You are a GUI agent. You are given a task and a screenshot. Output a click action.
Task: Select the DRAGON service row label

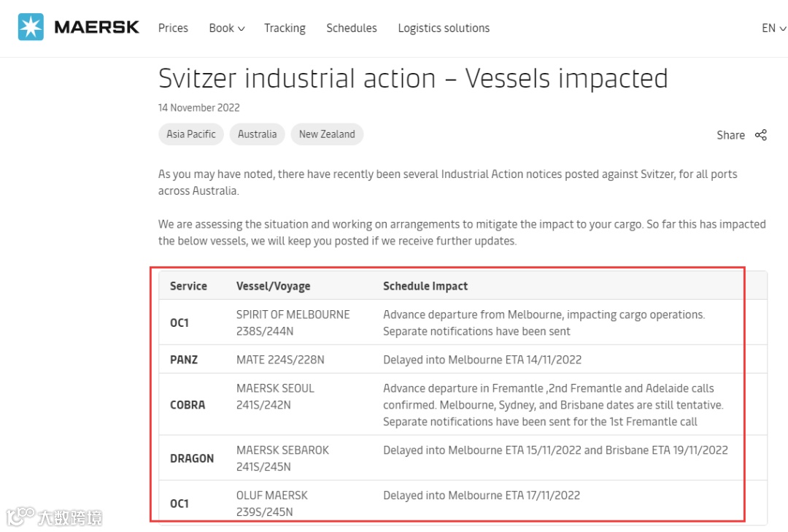[192, 458]
